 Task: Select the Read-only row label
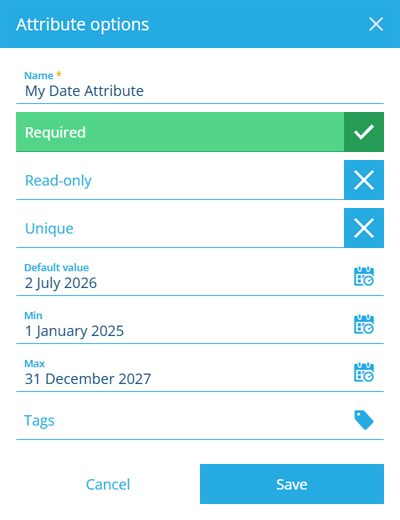pyautogui.click(x=58, y=180)
